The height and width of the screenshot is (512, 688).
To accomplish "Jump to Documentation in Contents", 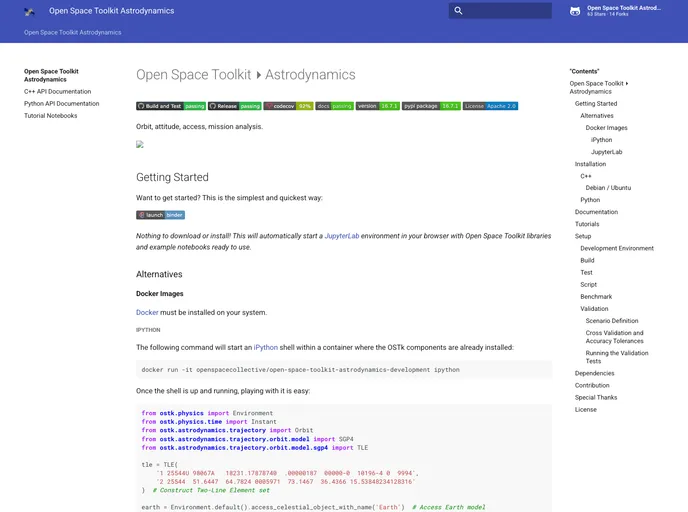I will [596, 212].
